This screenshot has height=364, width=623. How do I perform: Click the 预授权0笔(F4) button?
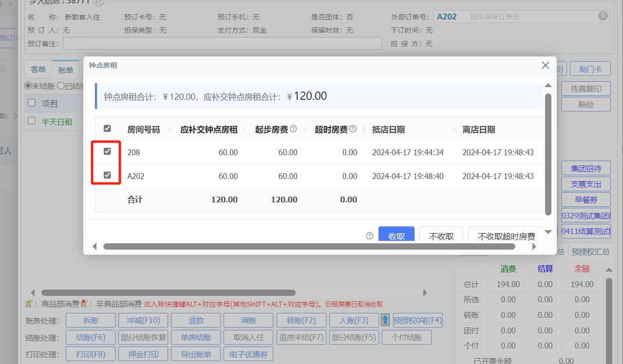(417, 320)
